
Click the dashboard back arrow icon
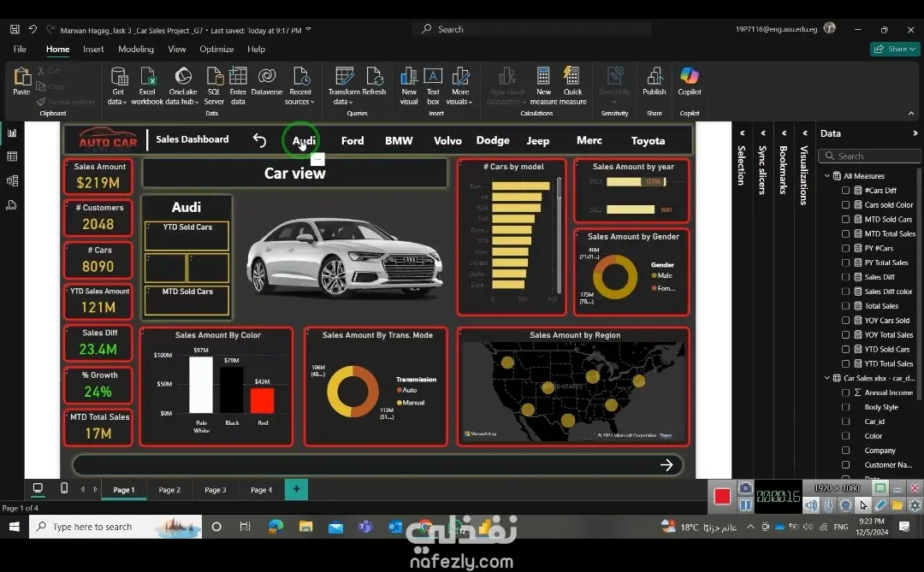(x=259, y=140)
